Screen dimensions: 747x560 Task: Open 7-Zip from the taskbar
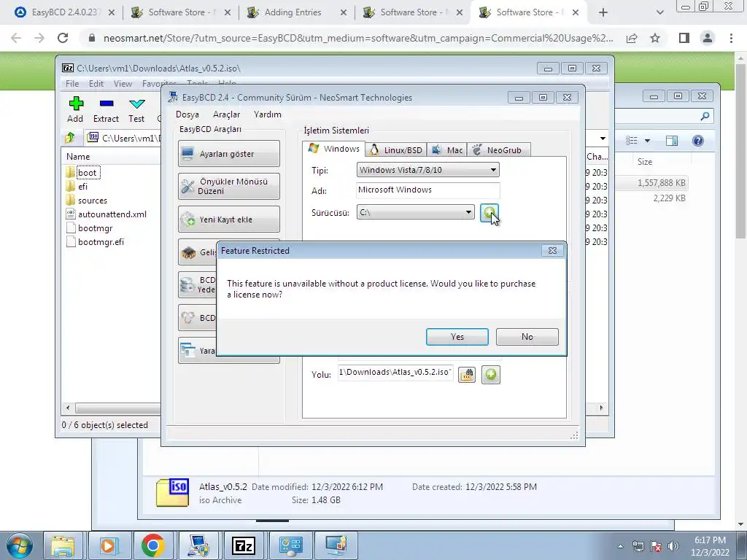pyautogui.click(x=244, y=545)
